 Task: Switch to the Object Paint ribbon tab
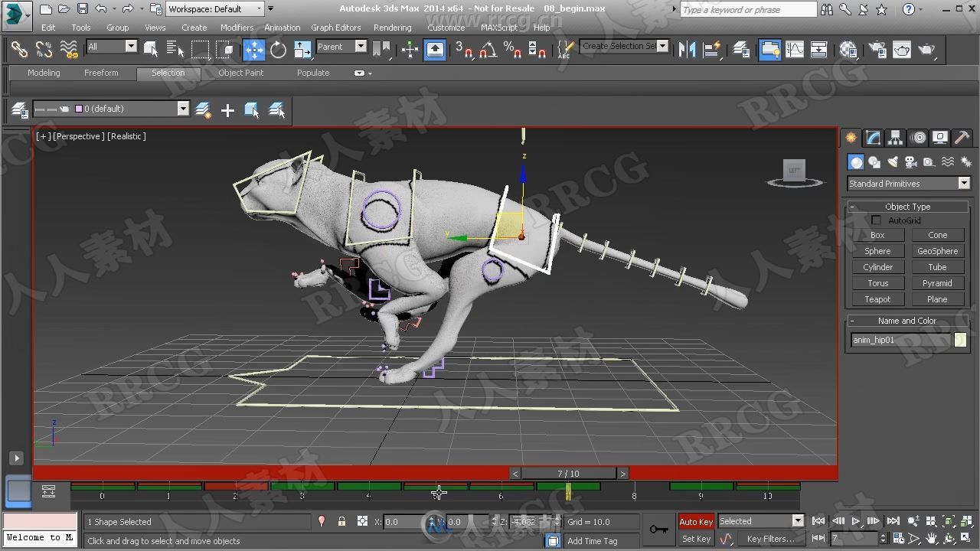pos(240,73)
